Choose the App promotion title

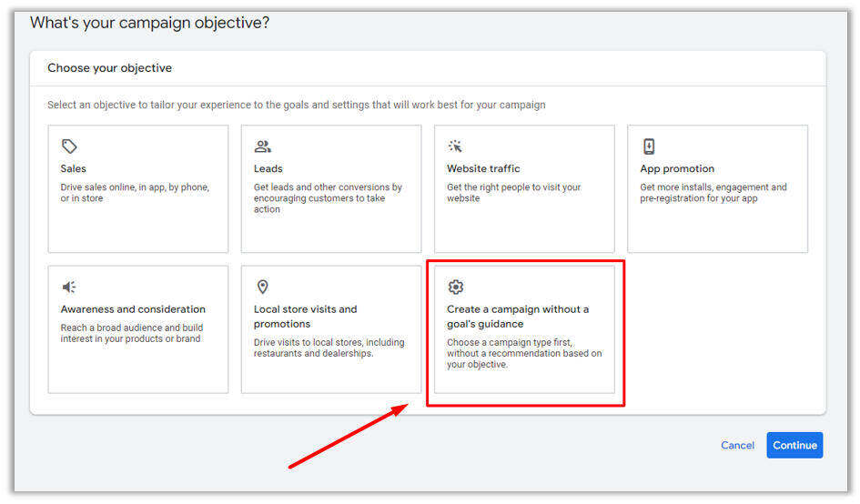[677, 168]
